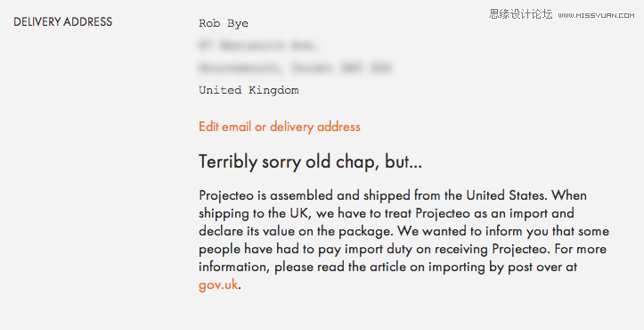Click the blurred first street address line
The width and height of the screenshot is (644, 330).
[x=257, y=45]
